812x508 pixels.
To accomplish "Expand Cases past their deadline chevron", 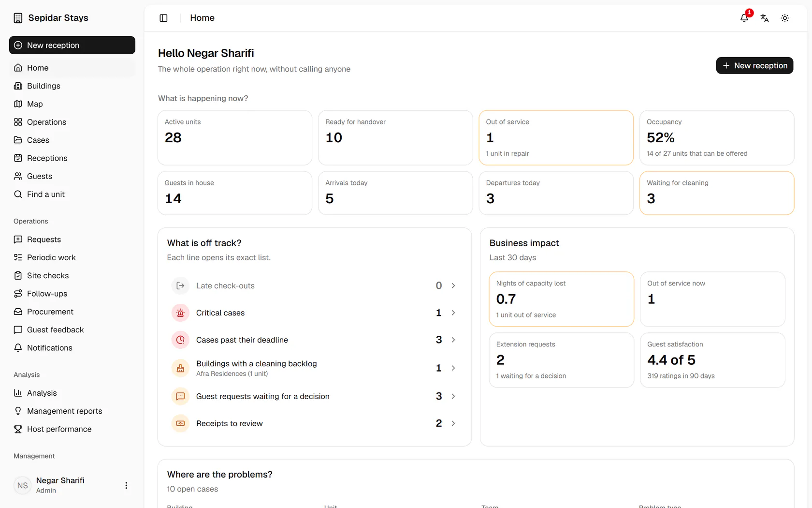I will tap(453, 340).
